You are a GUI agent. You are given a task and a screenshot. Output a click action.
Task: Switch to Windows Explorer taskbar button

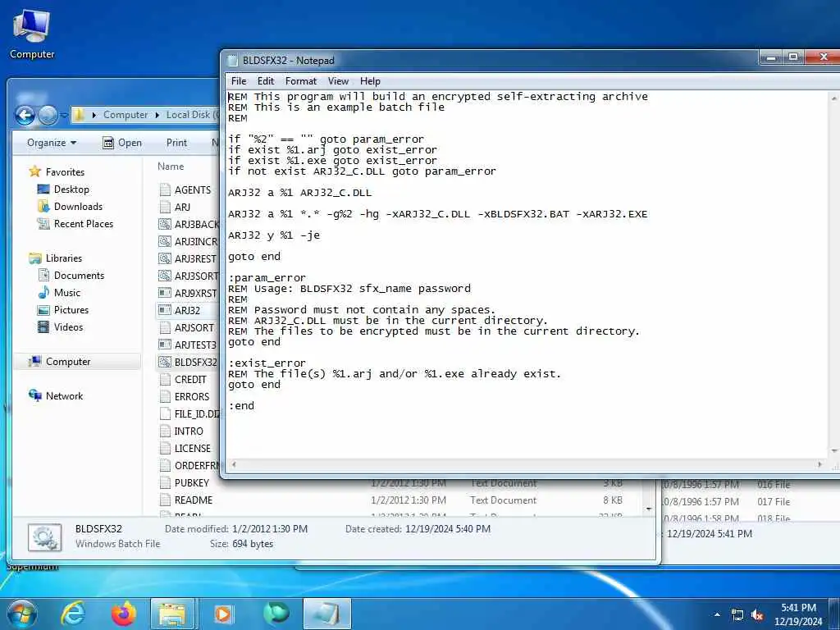coord(172,614)
